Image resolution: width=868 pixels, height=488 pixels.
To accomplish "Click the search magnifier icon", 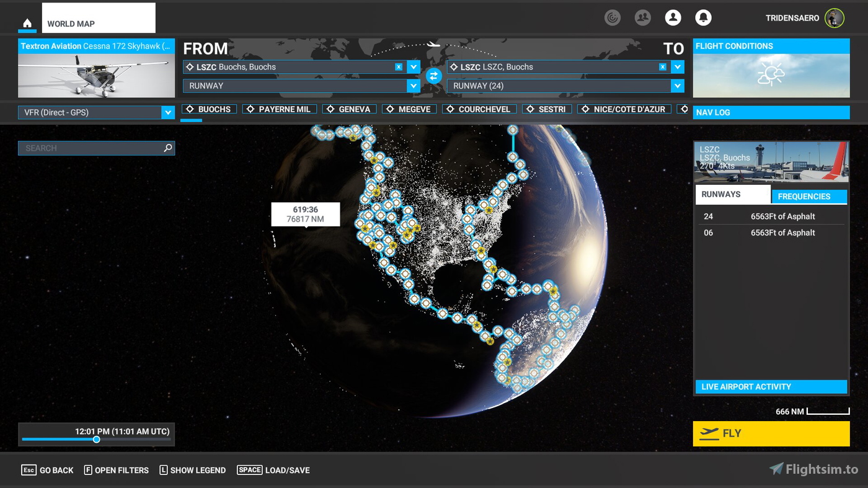I will coord(167,148).
